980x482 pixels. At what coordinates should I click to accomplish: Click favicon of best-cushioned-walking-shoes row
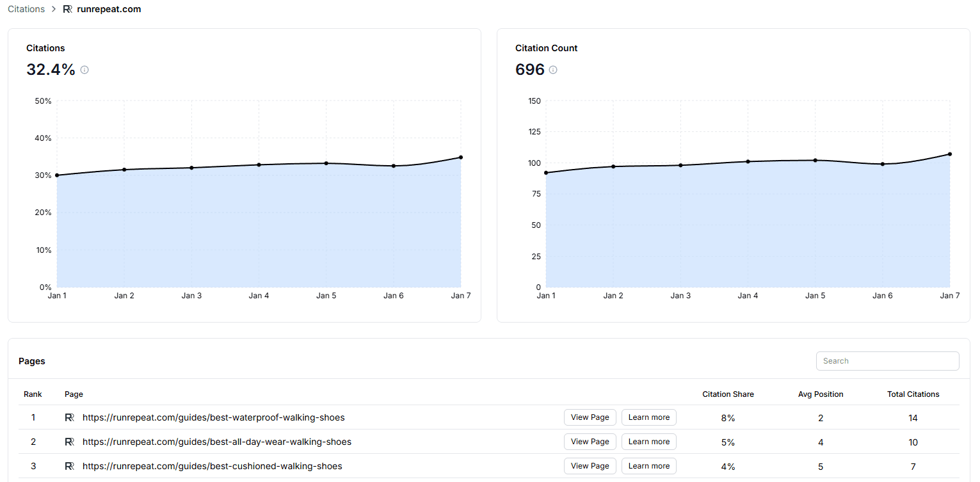(70, 466)
